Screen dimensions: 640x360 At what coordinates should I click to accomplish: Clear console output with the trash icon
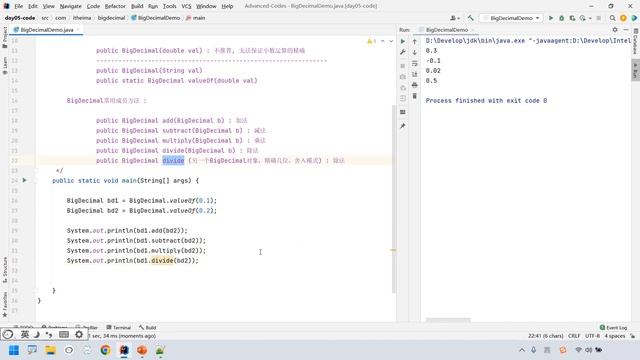(415, 96)
